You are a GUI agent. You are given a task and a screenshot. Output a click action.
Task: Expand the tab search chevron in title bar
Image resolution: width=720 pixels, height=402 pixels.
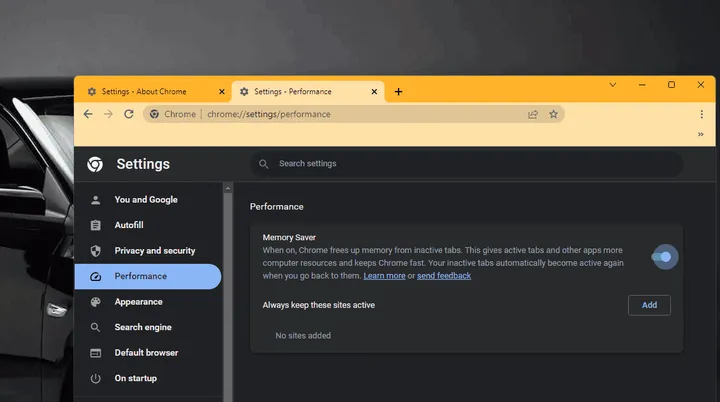(x=613, y=85)
